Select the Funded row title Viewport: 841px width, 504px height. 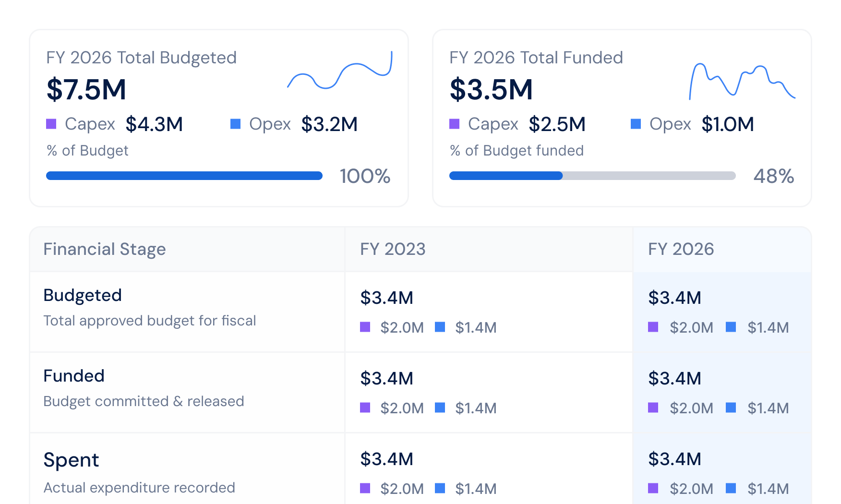(74, 376)
